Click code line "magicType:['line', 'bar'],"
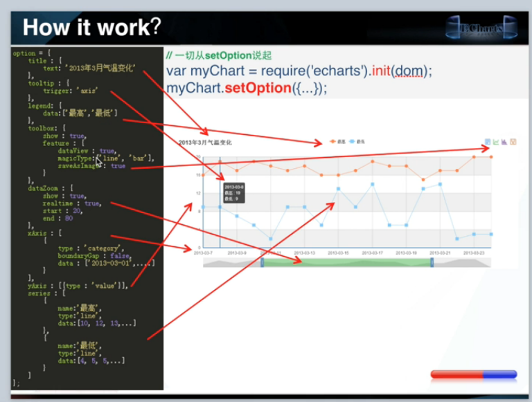Screen dimensions: 532x402 click(106, 158)
